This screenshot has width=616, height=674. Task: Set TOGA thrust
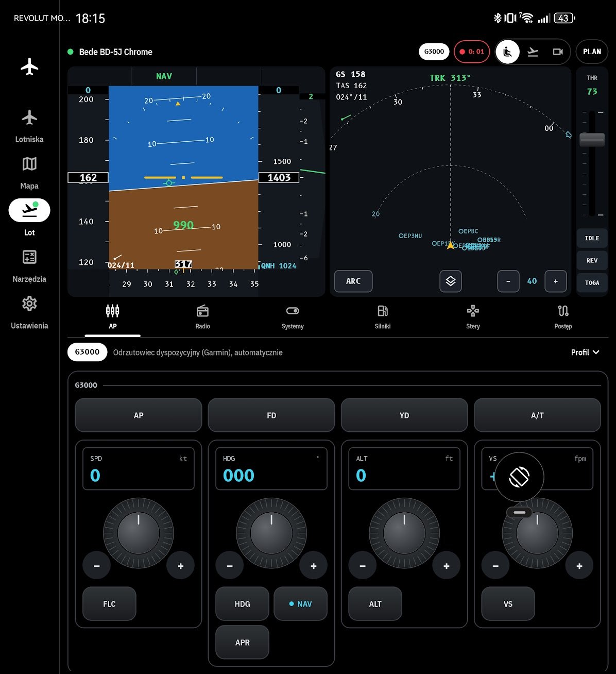[x=592, y=282]
